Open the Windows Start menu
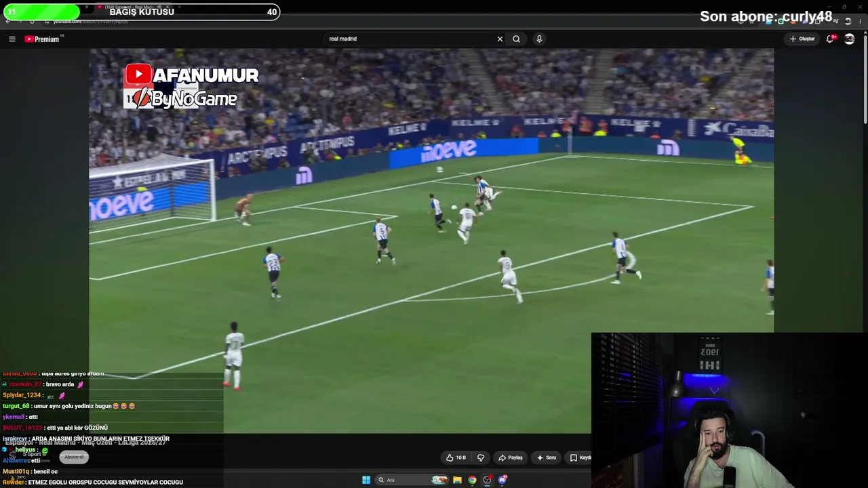Screen dimensions: 868x488 click(x=366, y=480)
